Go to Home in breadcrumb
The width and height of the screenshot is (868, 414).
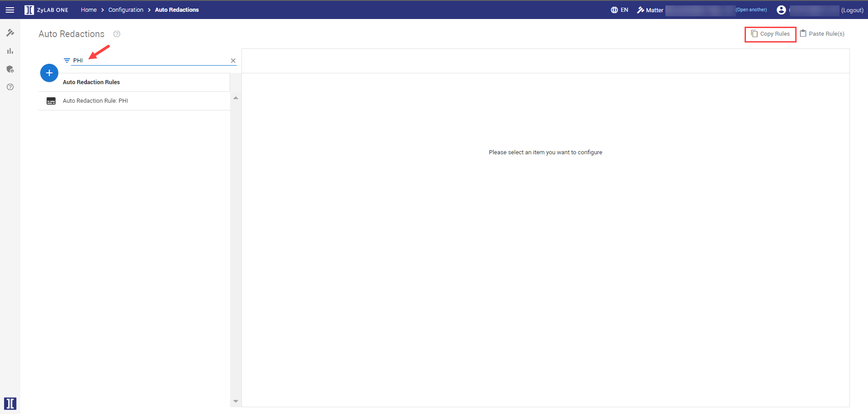coord(89,10)
